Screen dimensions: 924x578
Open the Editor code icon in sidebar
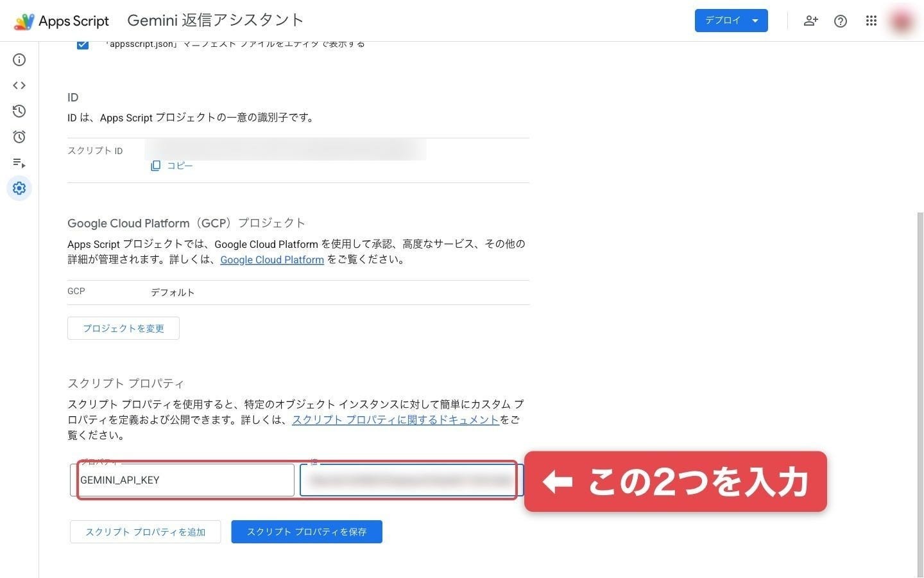[19, 85]
